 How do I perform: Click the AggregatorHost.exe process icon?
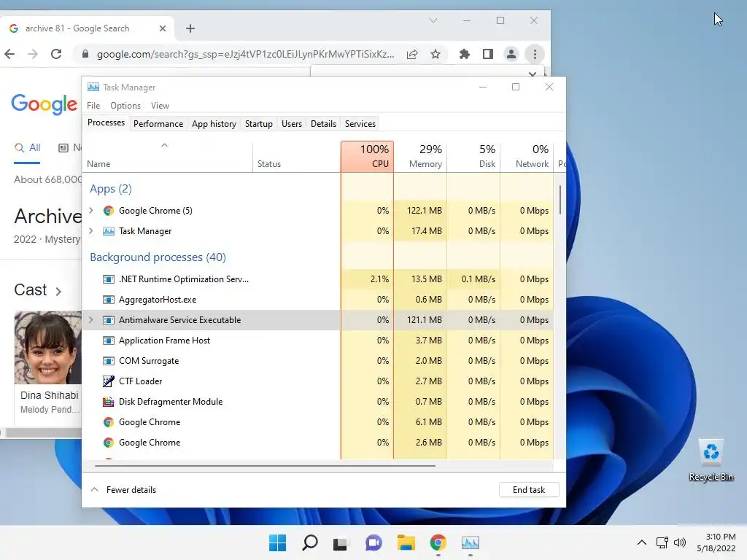(109, 300)
